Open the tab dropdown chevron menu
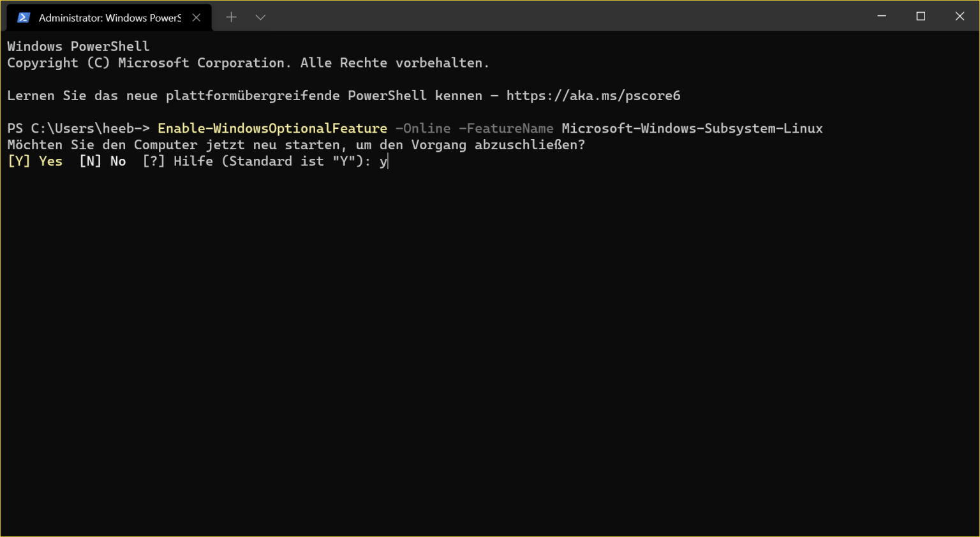 click(x=260, y=17)
